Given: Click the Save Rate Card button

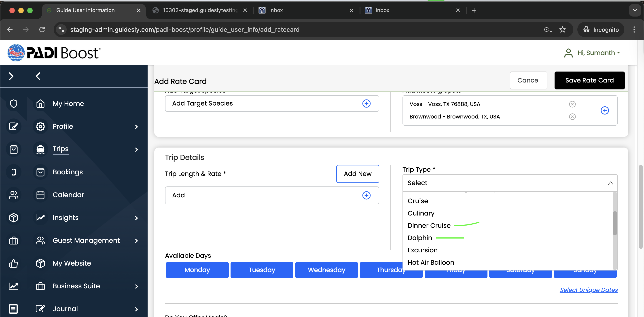Looking at the screenshot, I should click(589, 80).
